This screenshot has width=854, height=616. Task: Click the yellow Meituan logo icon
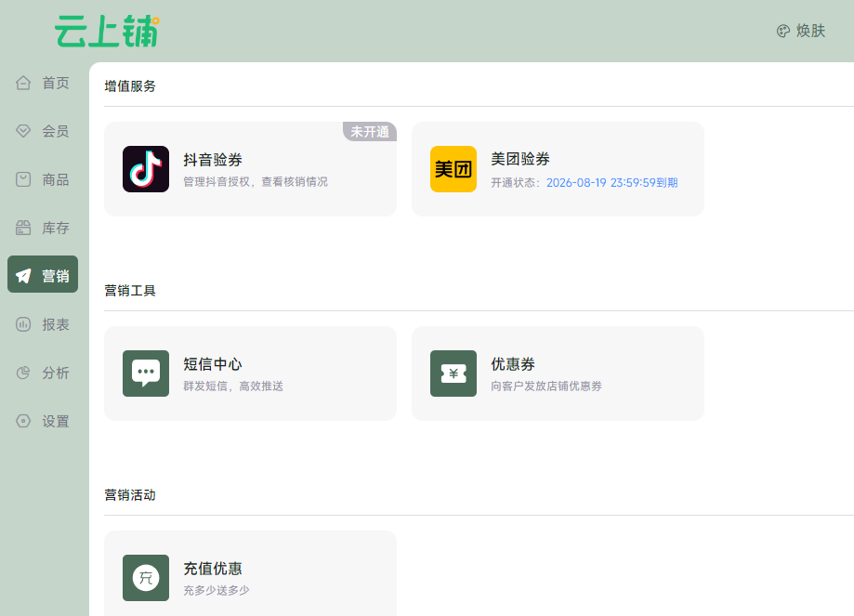coord(453,169)
